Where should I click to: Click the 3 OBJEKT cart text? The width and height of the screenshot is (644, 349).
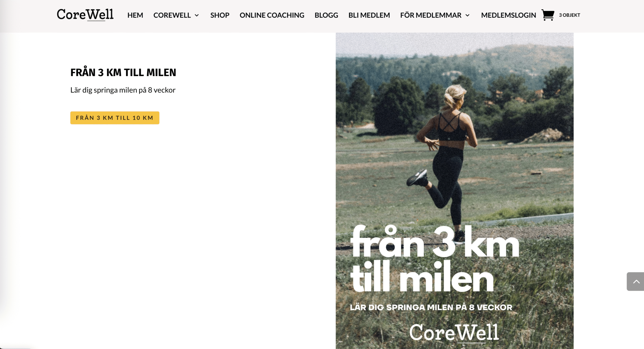click(570, 15)
